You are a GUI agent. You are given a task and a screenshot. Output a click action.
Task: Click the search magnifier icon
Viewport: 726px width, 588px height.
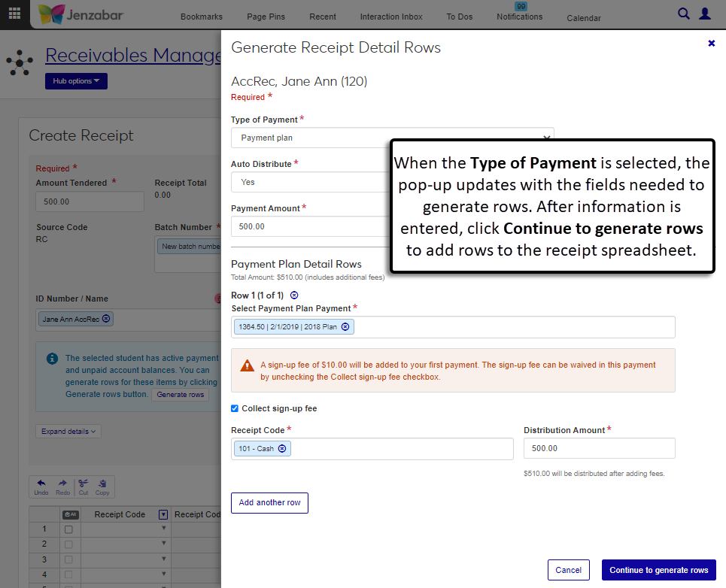(x=684, y=14)
